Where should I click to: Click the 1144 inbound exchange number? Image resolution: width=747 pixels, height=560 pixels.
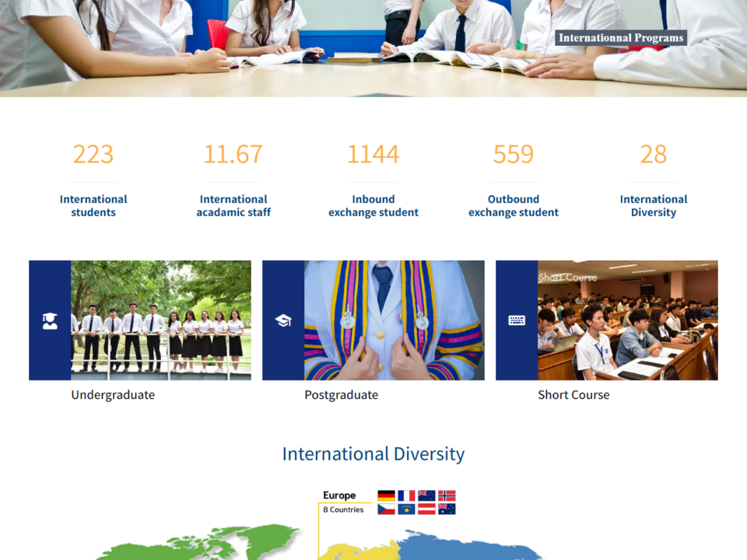tap(373, 154)
